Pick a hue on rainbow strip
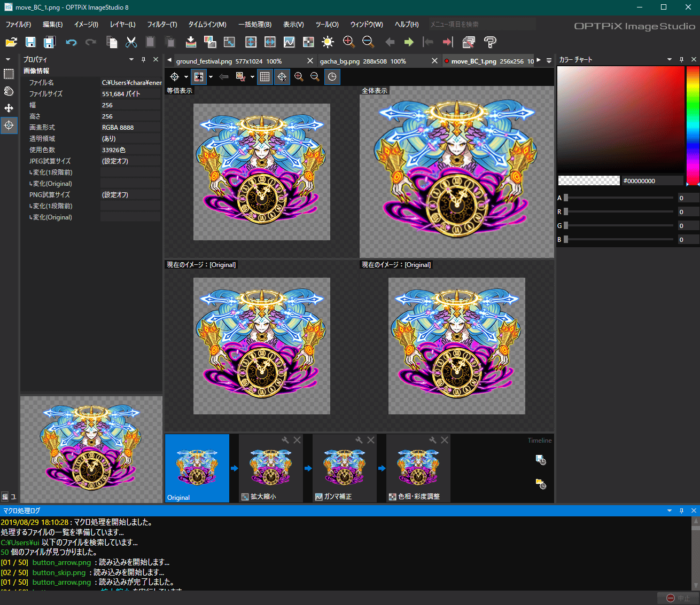 coord(693,124)
